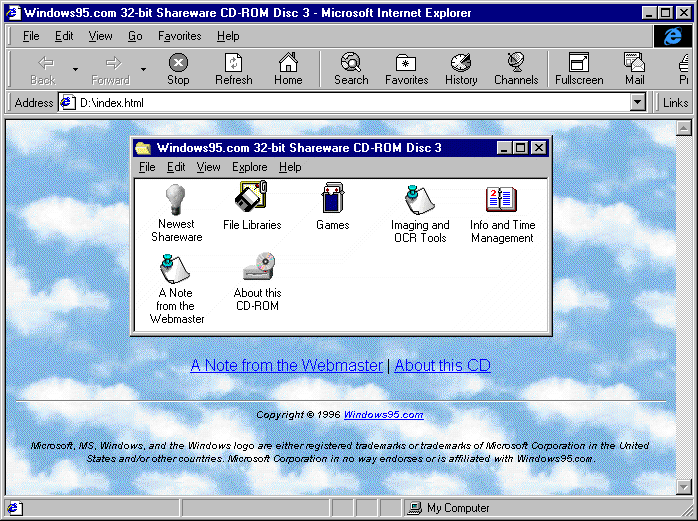Minimize the inner Disc 3 window
698x521 pixels.
504,147
